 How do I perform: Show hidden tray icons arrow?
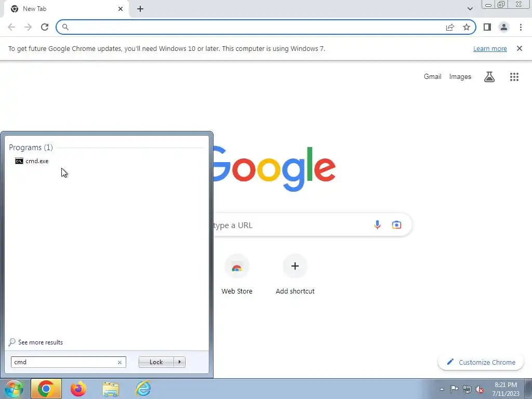tap(442, 389)
